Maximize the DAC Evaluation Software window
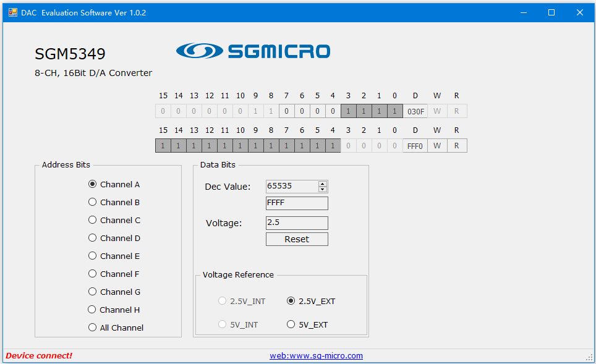596x364 pixels. tap(551, 12)
